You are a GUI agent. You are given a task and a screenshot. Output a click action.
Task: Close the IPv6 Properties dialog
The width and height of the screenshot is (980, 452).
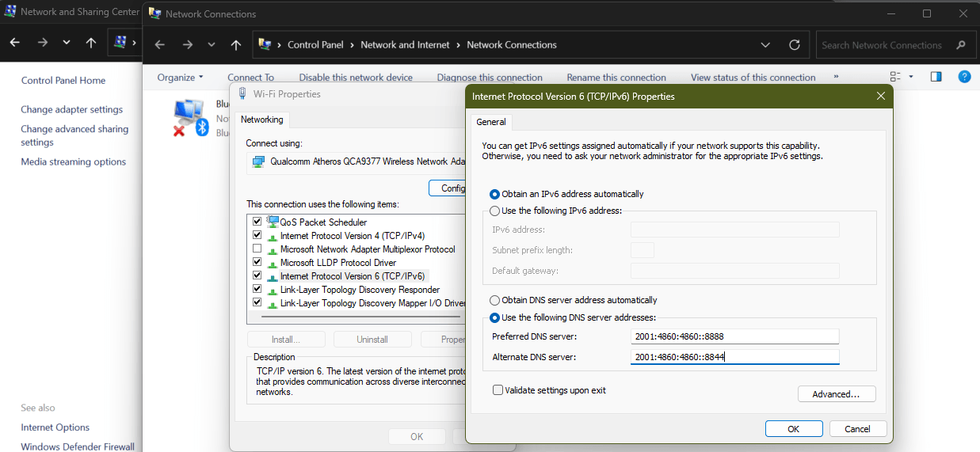pos(880,97)
